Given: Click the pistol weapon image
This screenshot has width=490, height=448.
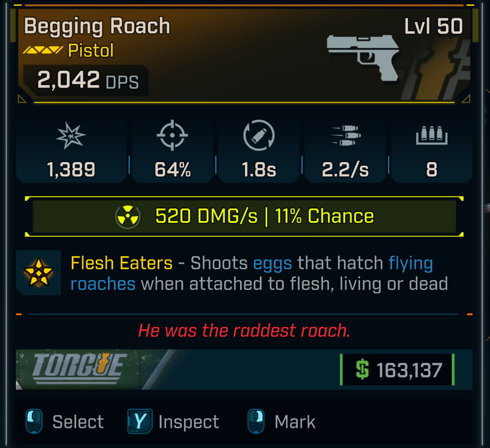Looking at the screenshot, I should [x=363, y=58].
